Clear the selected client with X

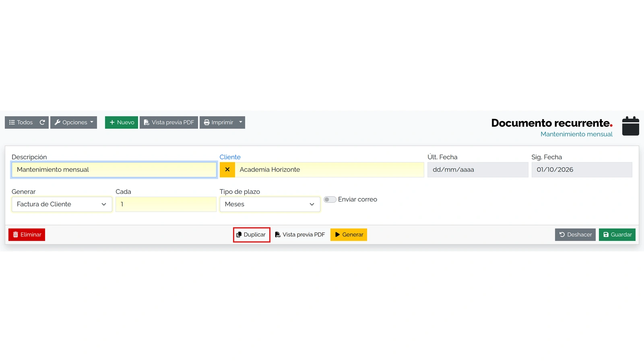(x=227, y=170)
